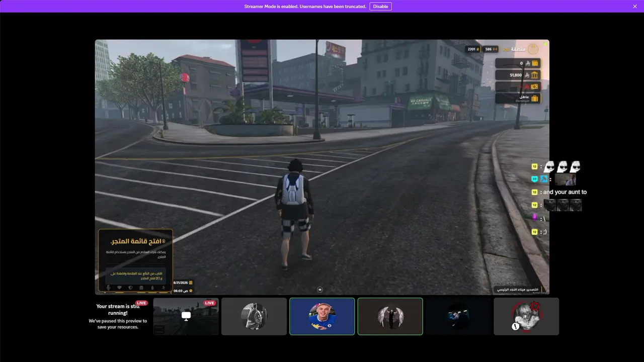Click the shield armor icon in the HUD
Viewport: 644px width, 362px height.
point(130,288)
